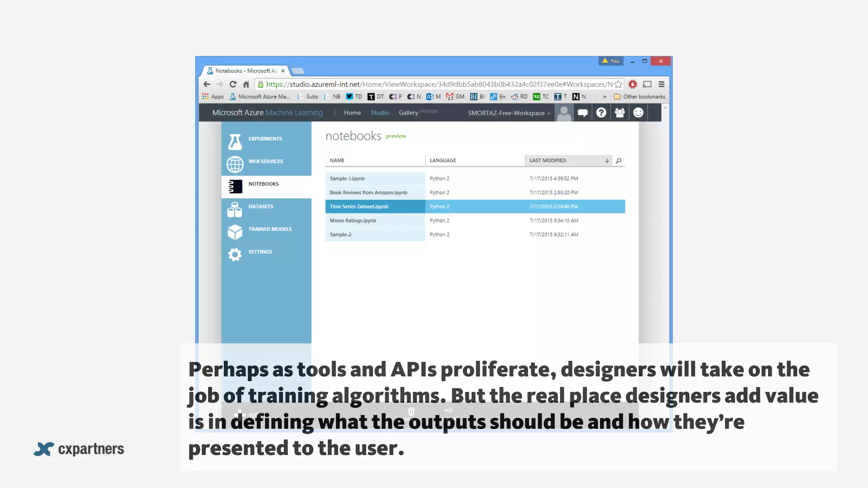Select Time Series Dataset.ipynb row
Viewport: 868px width, 488px height.
475,206
